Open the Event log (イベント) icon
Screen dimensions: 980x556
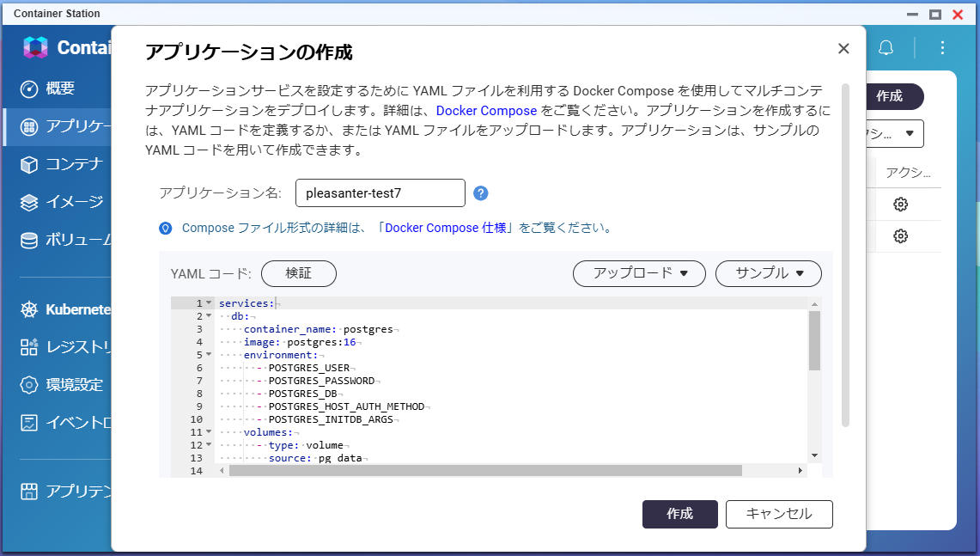click(28, 423)
